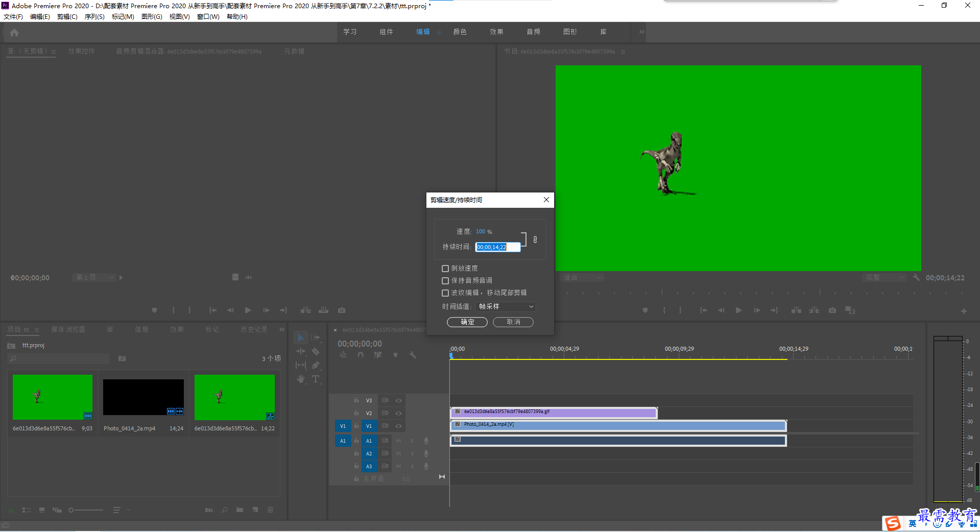
Task: Open Home screen icon
Action: point(14,33)
